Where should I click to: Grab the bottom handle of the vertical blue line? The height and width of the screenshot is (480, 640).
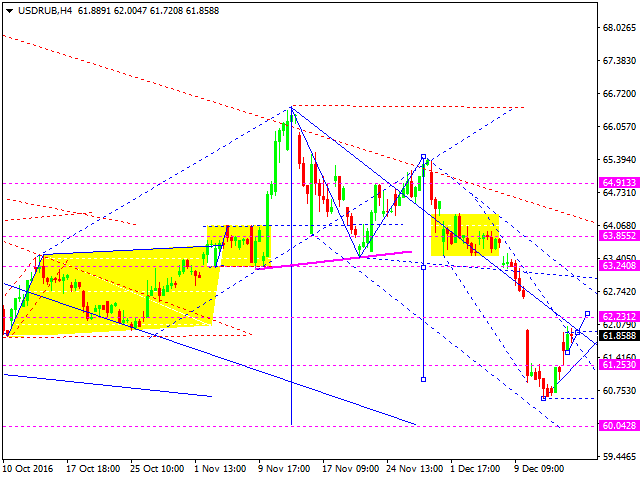(423, 380)
